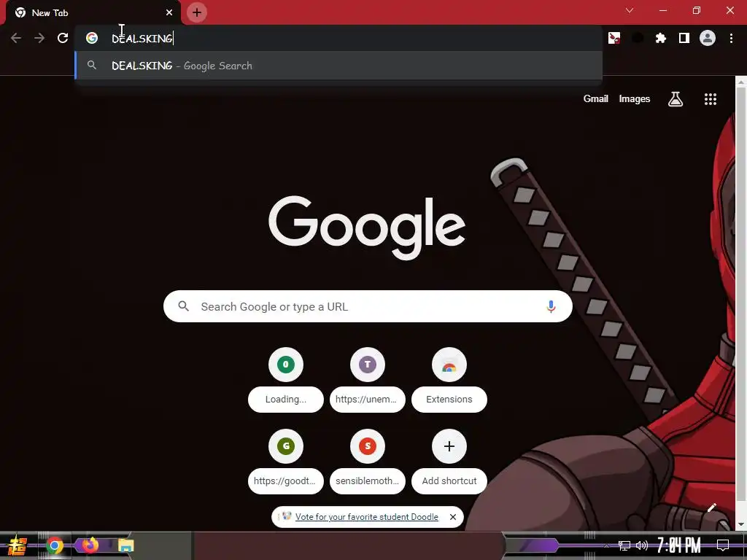Select the New Tab browser tab
The width and height of the screenshot is (747, 560).
(93, 12)
